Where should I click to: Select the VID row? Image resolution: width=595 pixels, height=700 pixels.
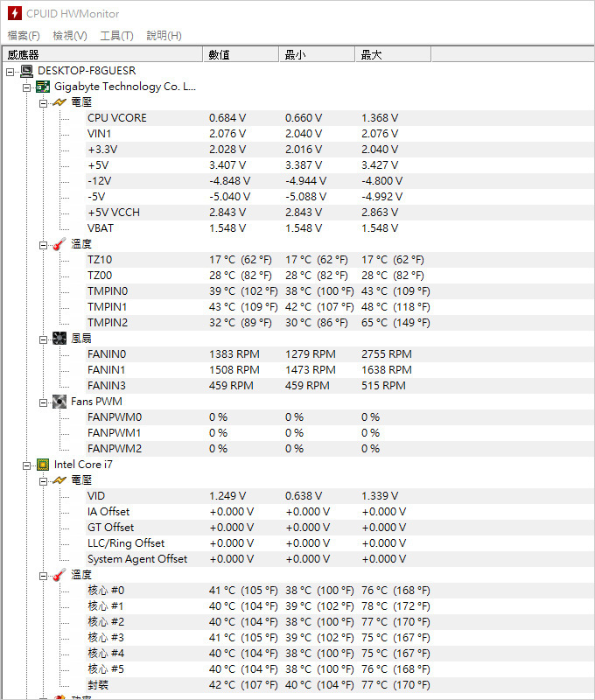(339, 496)
